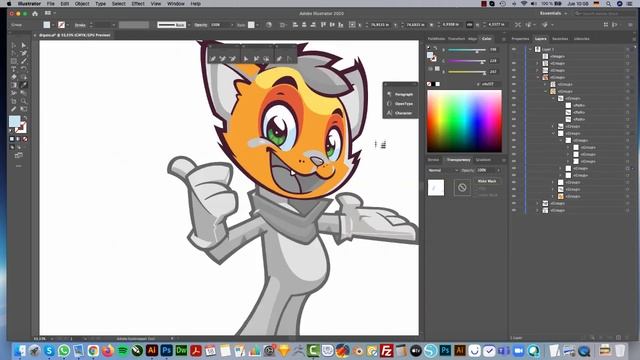Open Google Chrome from the Dock
The image size is (640, 360).
point(93,350)
